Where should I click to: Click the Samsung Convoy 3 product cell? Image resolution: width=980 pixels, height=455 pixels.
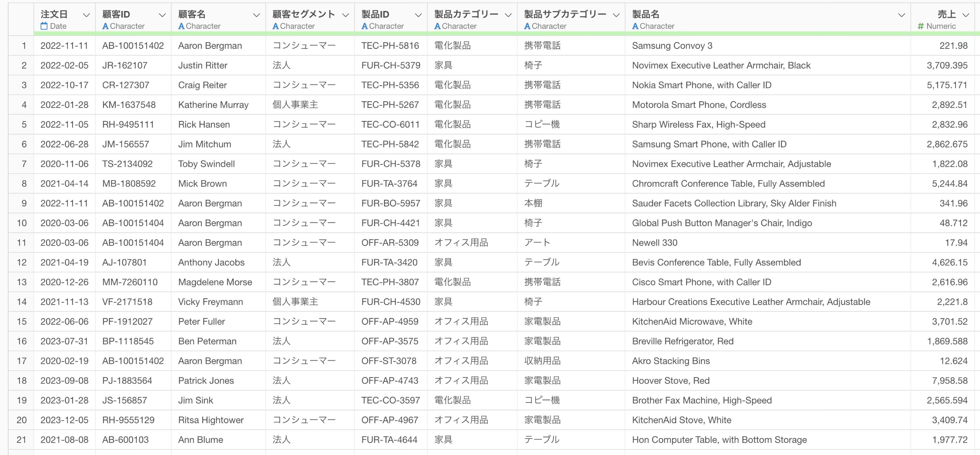pyautogui.click(x=672, y=46)
